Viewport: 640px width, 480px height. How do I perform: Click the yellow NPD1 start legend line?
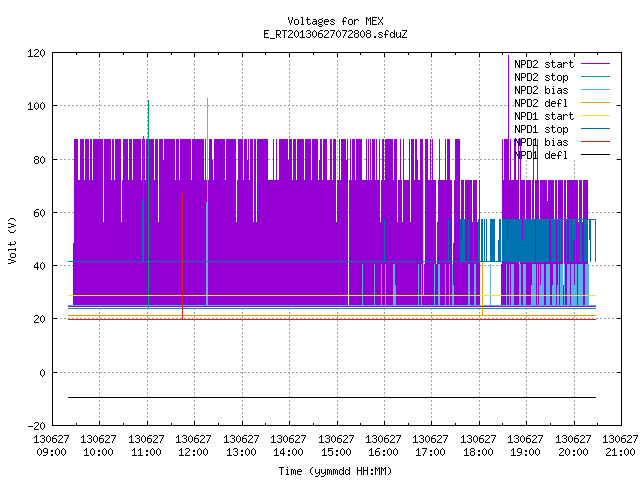pyautogui.click(x=595, y=116)
